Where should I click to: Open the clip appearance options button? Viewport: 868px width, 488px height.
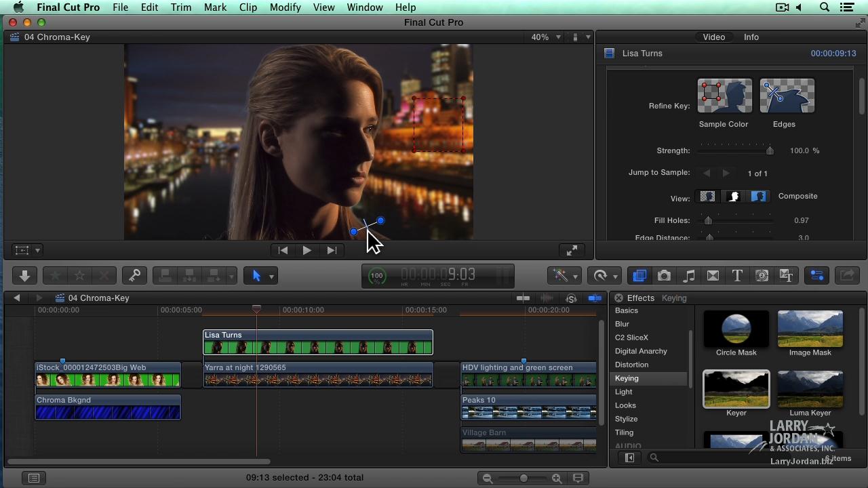(578, 478)
